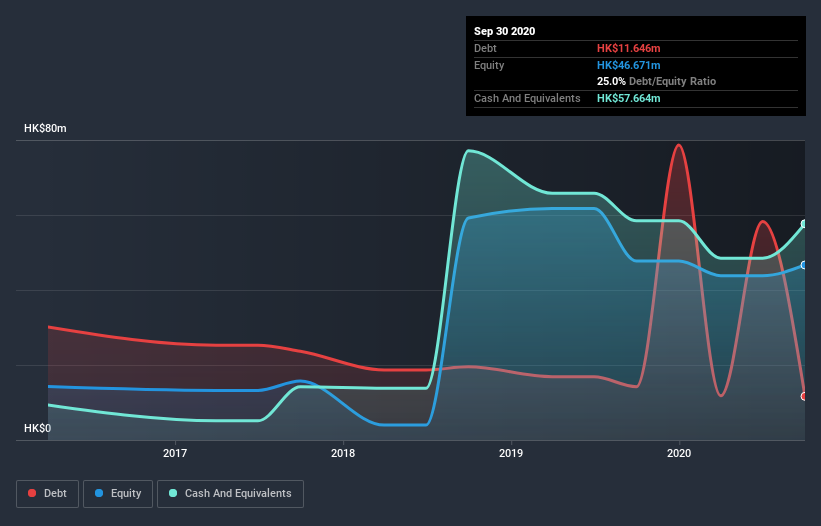Click the HK$11.646m debt value

tap(628, 48)
